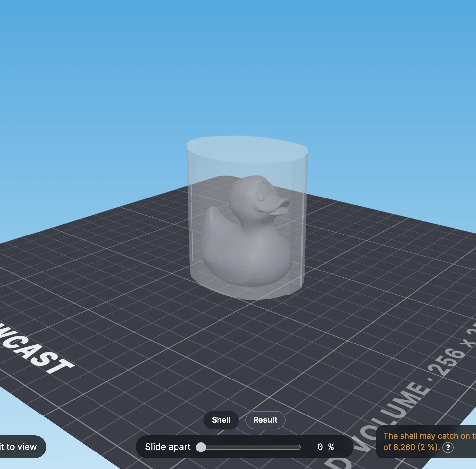
Task: Click the '0 %' slide apart value
Action: [x=326, y=447]
